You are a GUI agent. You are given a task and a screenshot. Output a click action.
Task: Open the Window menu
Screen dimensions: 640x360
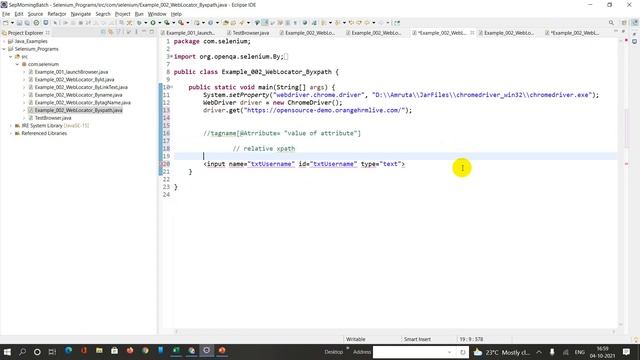[157, 14]
